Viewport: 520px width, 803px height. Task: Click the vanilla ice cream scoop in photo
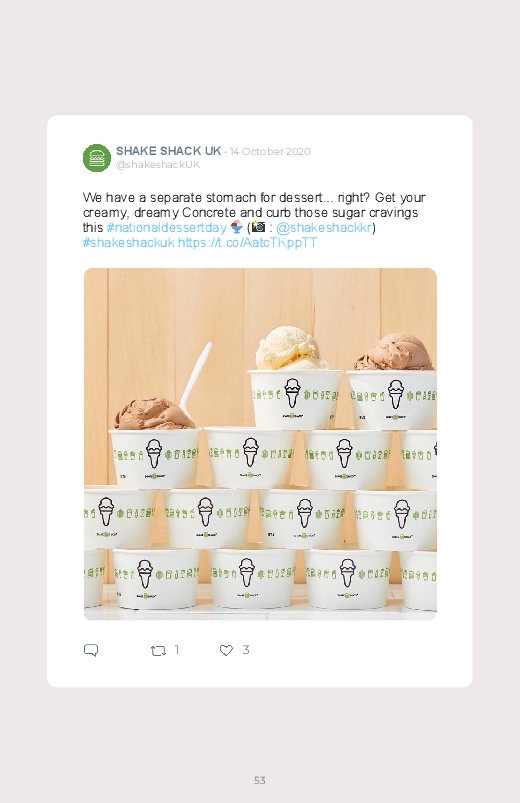pos(292,349)
